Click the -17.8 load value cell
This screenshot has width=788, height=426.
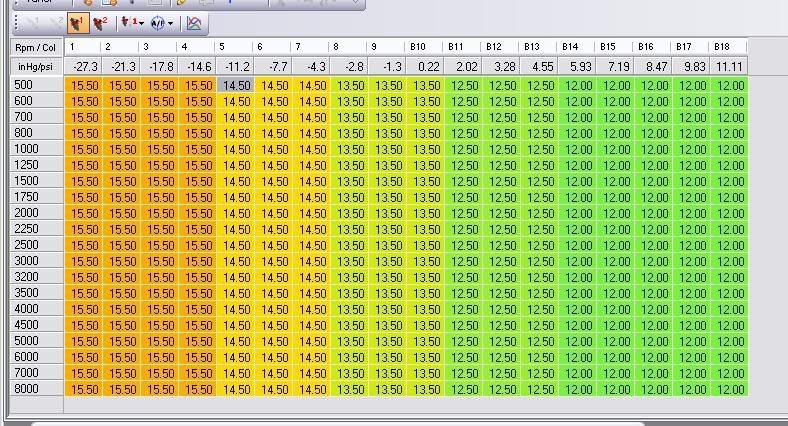pos(159,66)
